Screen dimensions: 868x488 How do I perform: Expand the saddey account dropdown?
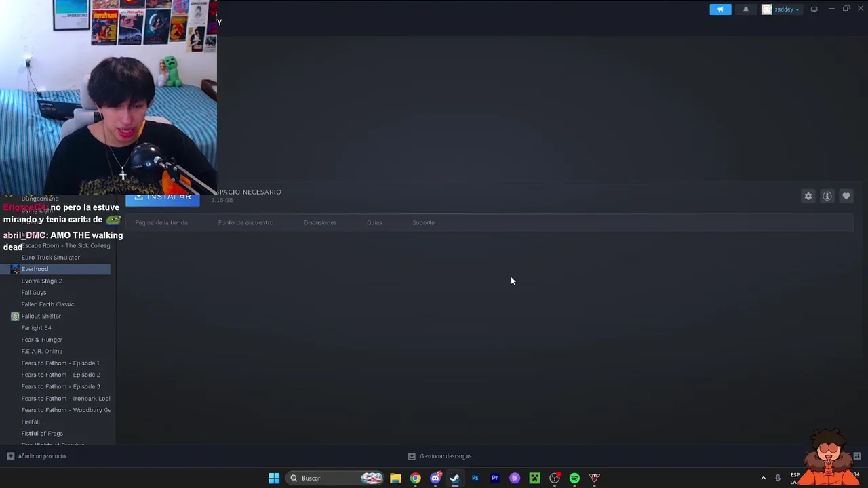787,9
